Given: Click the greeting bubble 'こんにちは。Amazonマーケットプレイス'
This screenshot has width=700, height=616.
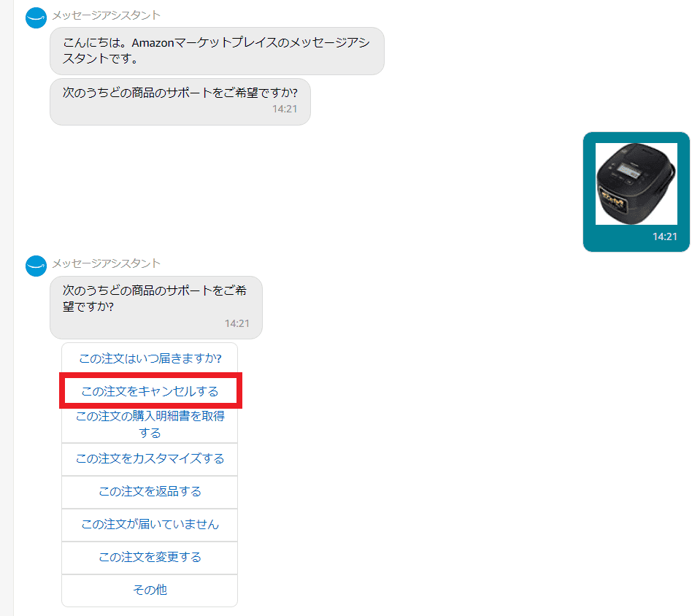Looking at the screenshot, I should pyautogui.click(x=217, y=51).
